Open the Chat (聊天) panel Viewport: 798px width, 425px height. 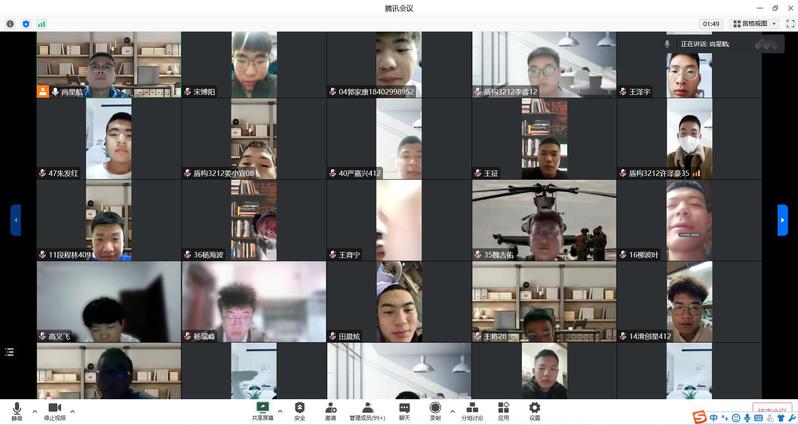tap(404, 410)
